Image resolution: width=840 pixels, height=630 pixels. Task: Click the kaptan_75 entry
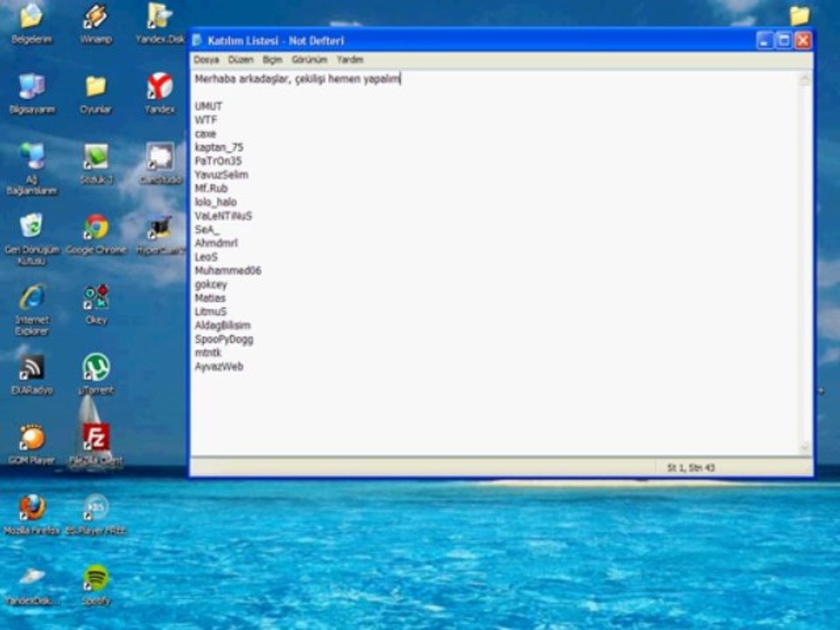tap(219, 147)
